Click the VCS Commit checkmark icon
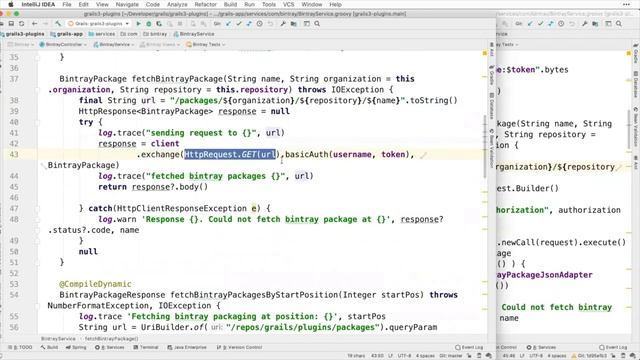640x360 pixels. (x=239, y=24)
